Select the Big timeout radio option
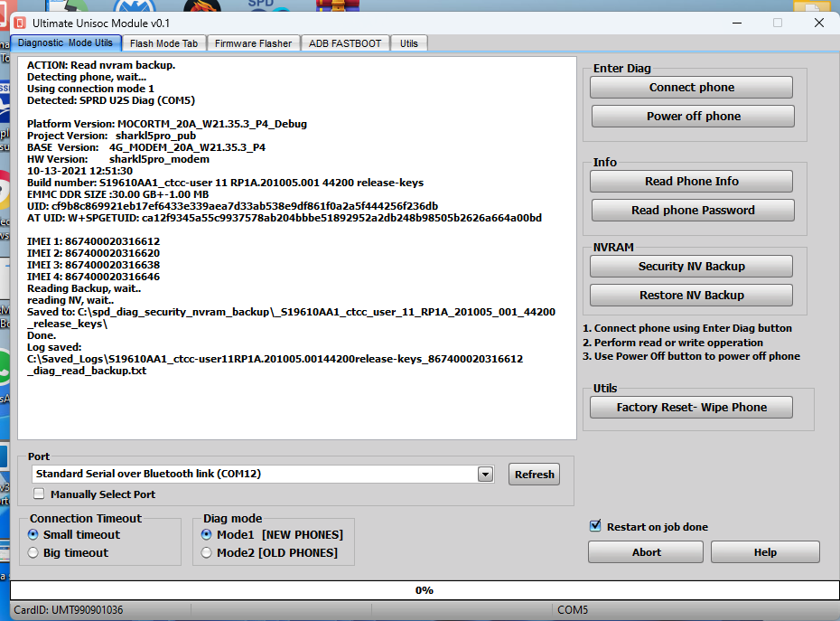Image resolution: width=840 pixels, height=621 pixels. [x=33, y=553]
